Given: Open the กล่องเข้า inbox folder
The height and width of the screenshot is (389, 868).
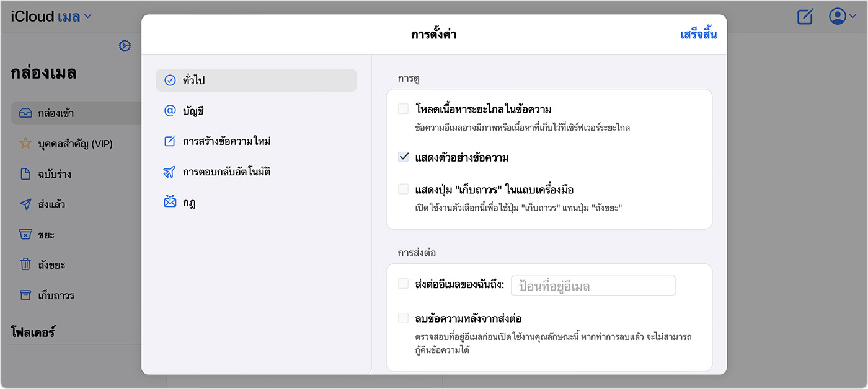Looking at the screenshot, I should [56, 113].
